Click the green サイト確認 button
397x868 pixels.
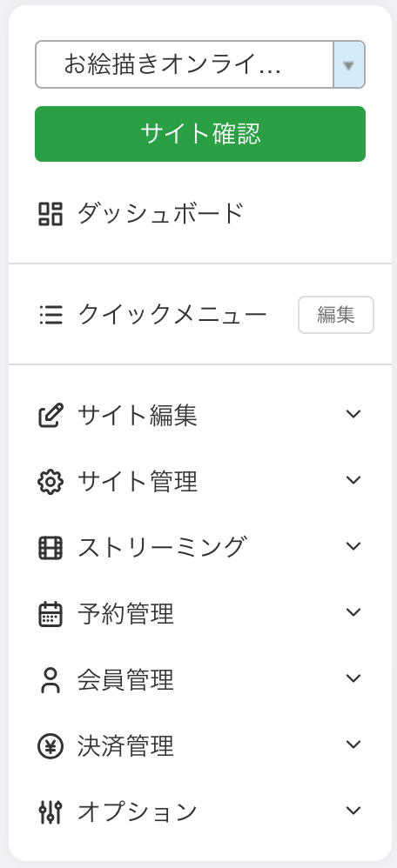click(x=200, y=134)
